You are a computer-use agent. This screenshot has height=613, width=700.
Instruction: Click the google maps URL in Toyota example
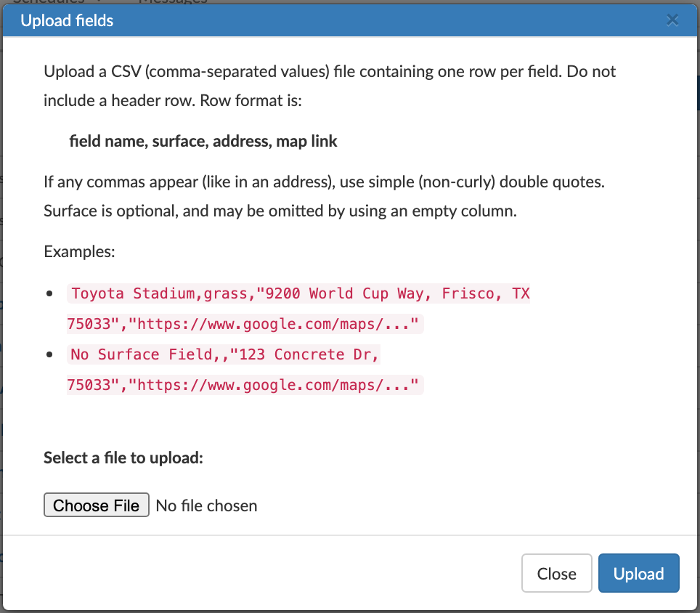[274, 324]
